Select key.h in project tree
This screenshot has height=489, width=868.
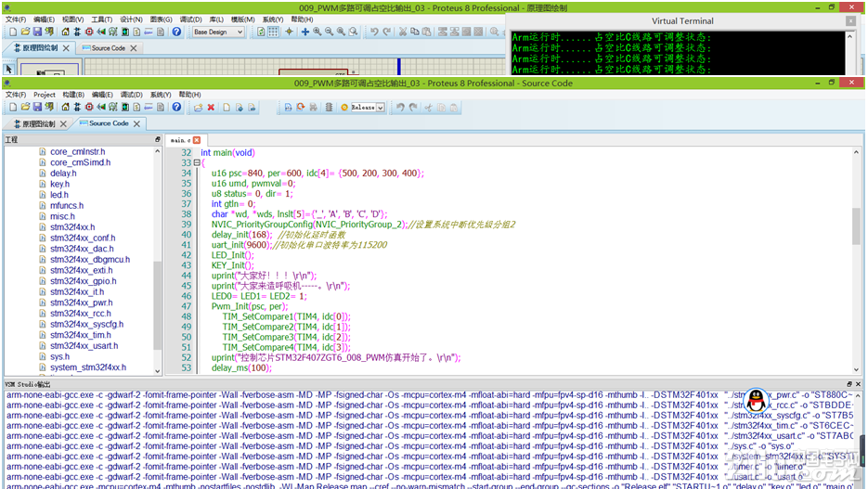tap(59, 185)
